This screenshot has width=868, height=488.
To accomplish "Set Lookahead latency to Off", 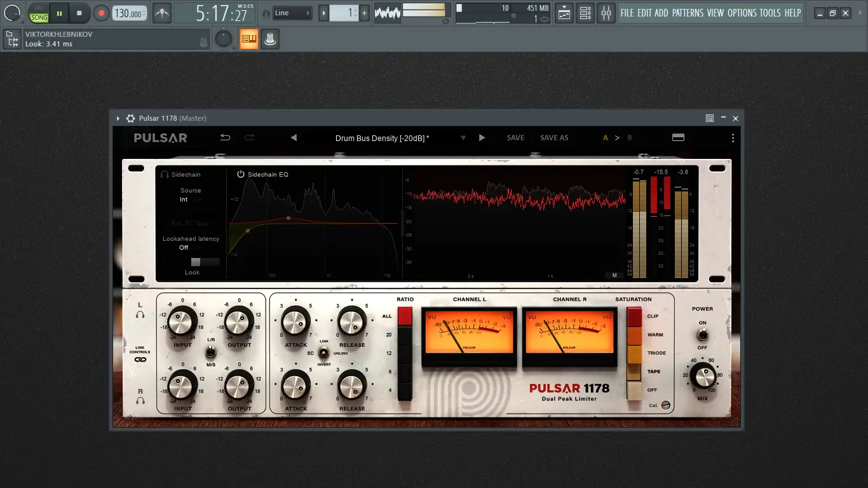I will pyautogui.click(x=184, y=248).
